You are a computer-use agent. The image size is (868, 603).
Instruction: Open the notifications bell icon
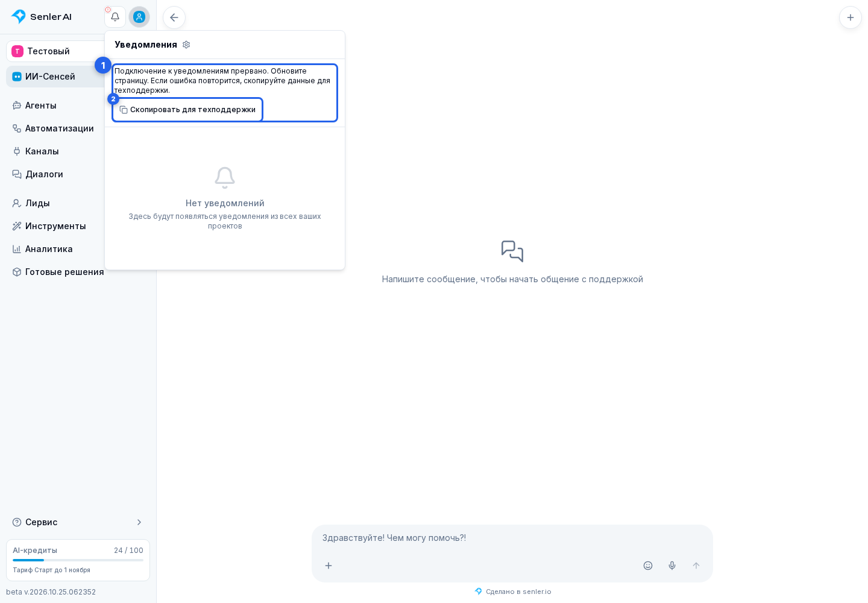point(115,17)
